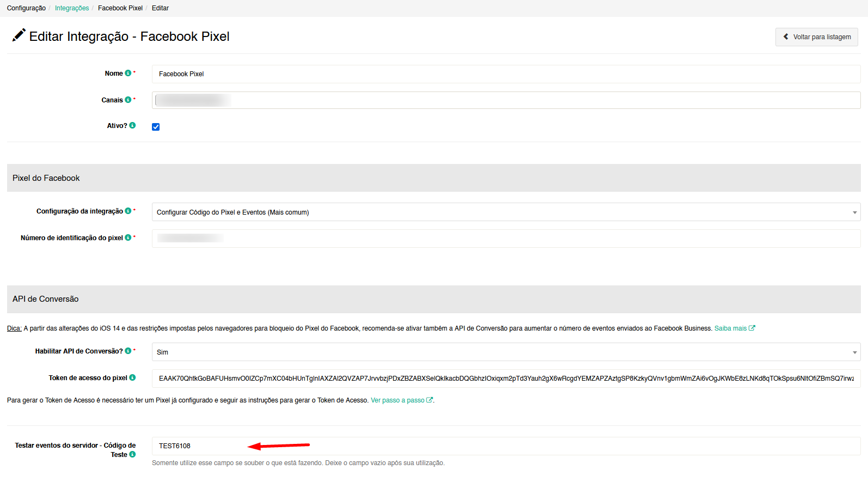This screenshot has height=494, width=868.
Task: Click the info icon next to Ativo?
Action: [x=132, y=125]
